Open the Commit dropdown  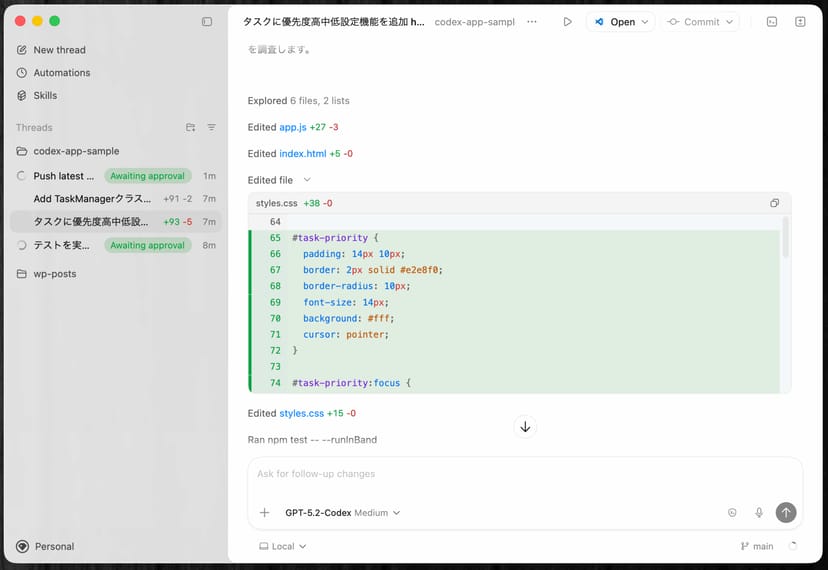(701, 22)
